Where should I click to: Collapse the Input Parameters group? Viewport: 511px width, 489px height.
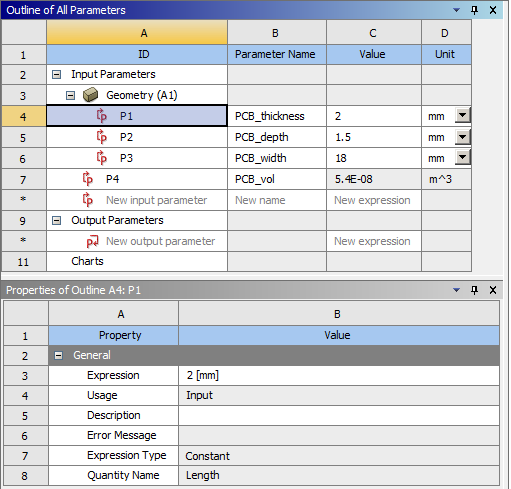click(x=56, y=74)
